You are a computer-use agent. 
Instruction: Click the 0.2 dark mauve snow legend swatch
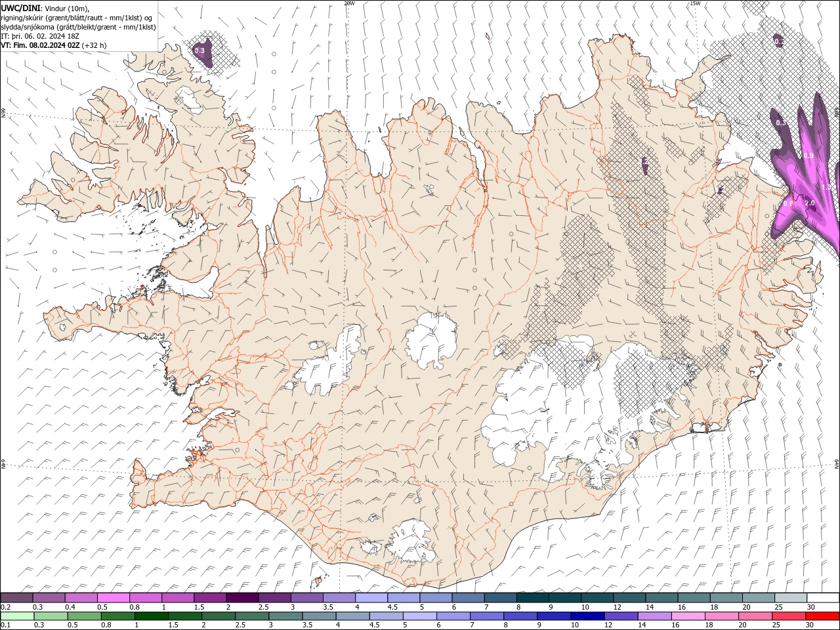[x=17, y=598]
